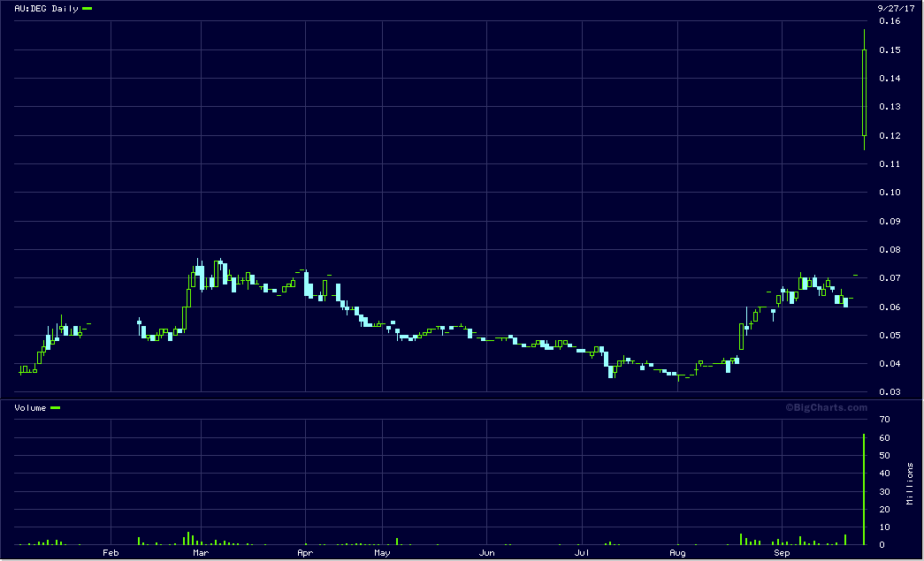Click the 'Apr' month label

[x=305, y=553]
